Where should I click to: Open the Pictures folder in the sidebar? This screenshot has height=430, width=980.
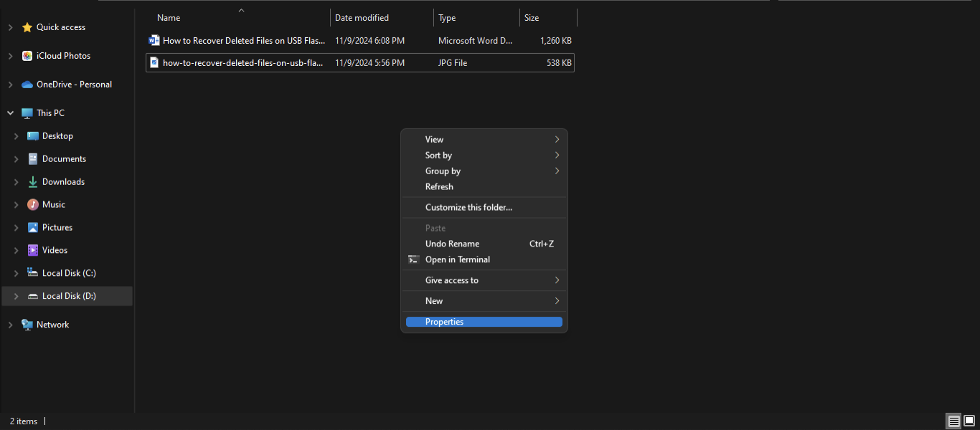pyautogui.click(x=57, y=228)
